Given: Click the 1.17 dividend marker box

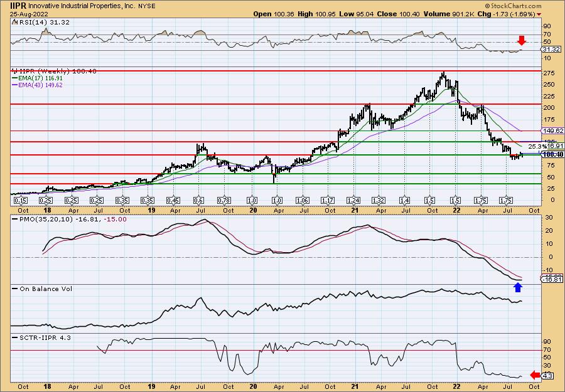Looking at the screenshot, I should [328, 201].
